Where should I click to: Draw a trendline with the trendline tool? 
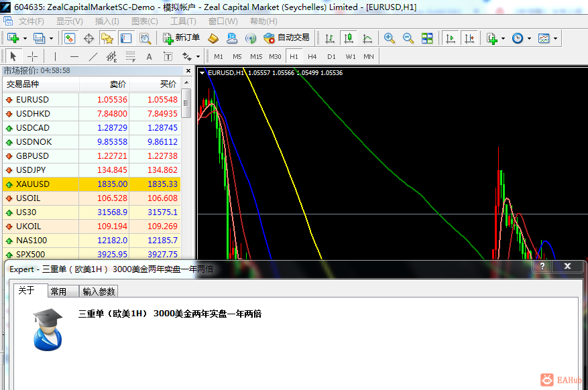point(93,56)
